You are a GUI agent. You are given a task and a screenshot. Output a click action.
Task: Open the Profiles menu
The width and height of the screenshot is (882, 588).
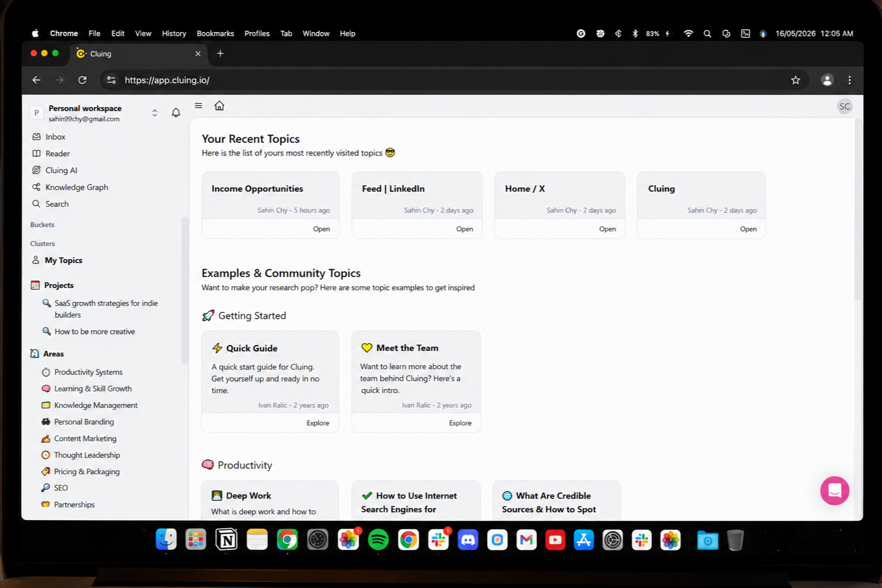pos(257,33)
